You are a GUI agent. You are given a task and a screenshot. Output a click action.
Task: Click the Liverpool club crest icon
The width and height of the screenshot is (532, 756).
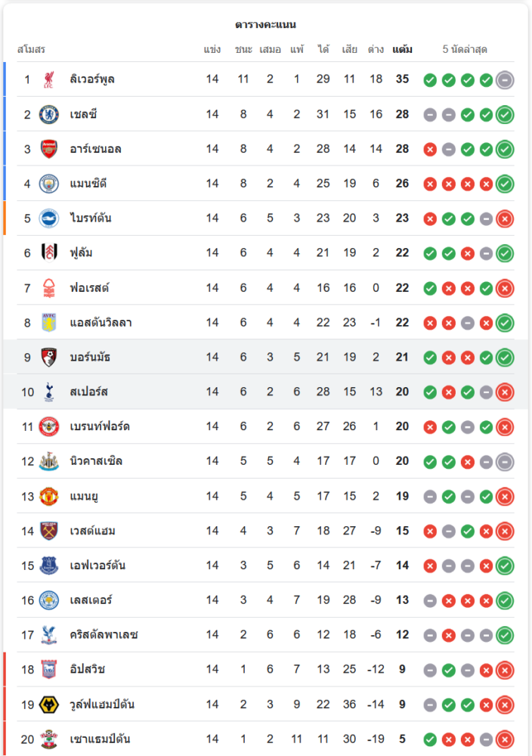[x=48, y=79]
